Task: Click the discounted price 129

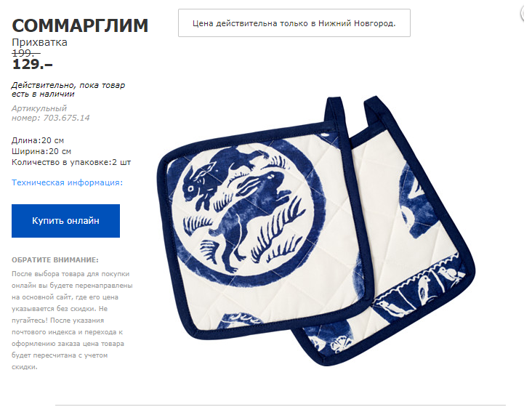Action: 32,65
